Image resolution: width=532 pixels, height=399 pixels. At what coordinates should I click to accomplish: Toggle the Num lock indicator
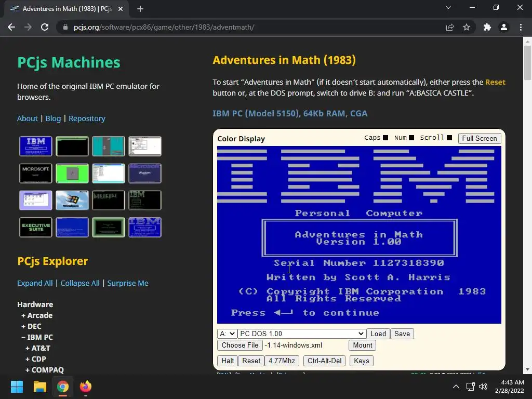coord(411,138)
